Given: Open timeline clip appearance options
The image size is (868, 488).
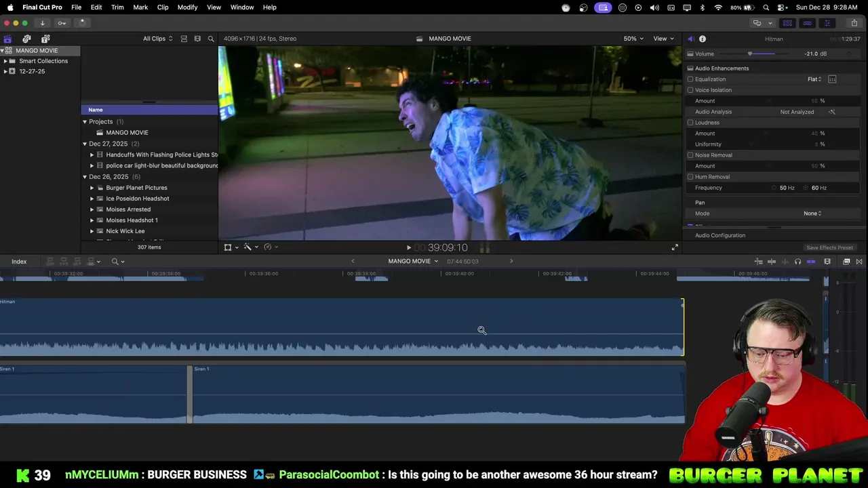Looking at the screenshot, I should [x=827, y=262].
